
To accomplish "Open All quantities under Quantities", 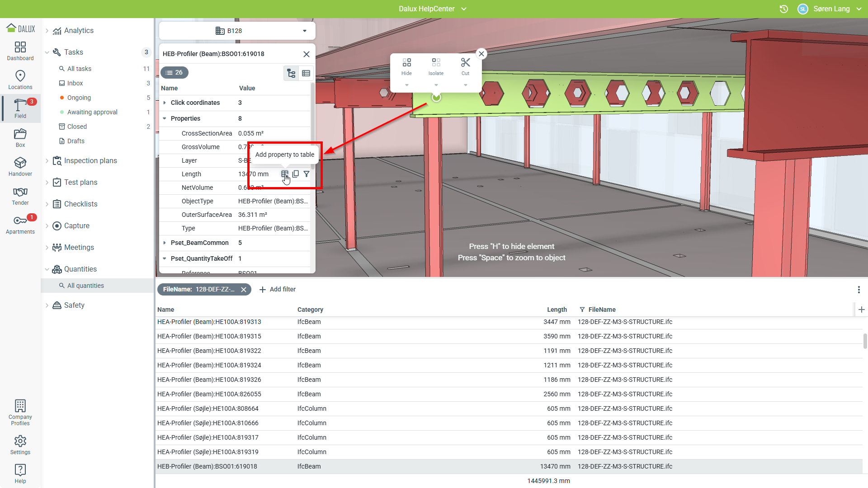I will pos(85,286).
